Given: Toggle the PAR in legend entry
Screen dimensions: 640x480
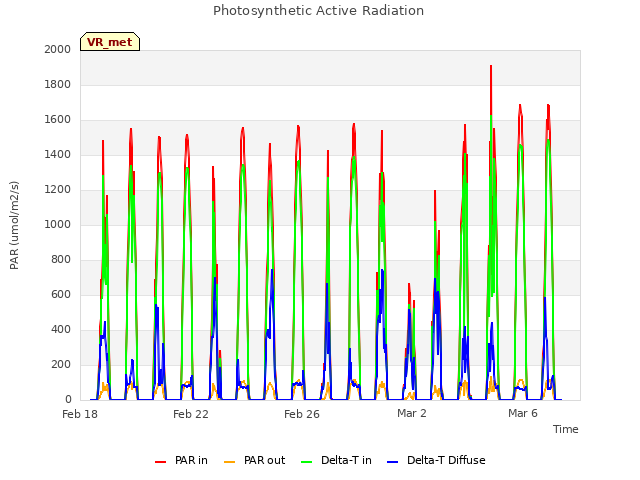Looking at the screenshot, I should point(181,460).
